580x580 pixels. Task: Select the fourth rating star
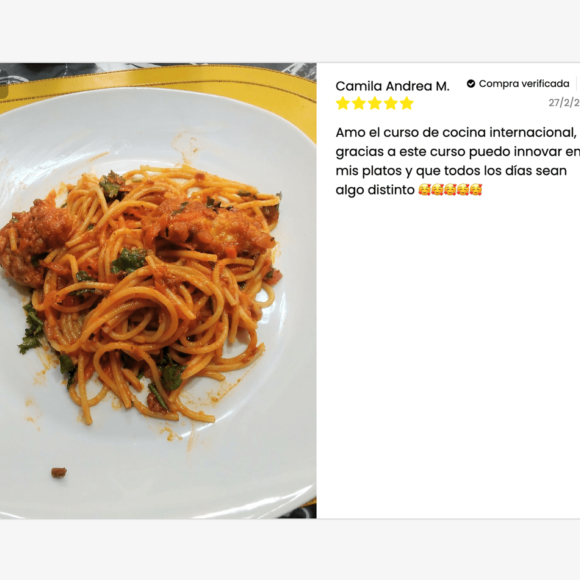(x=391, y=103)
